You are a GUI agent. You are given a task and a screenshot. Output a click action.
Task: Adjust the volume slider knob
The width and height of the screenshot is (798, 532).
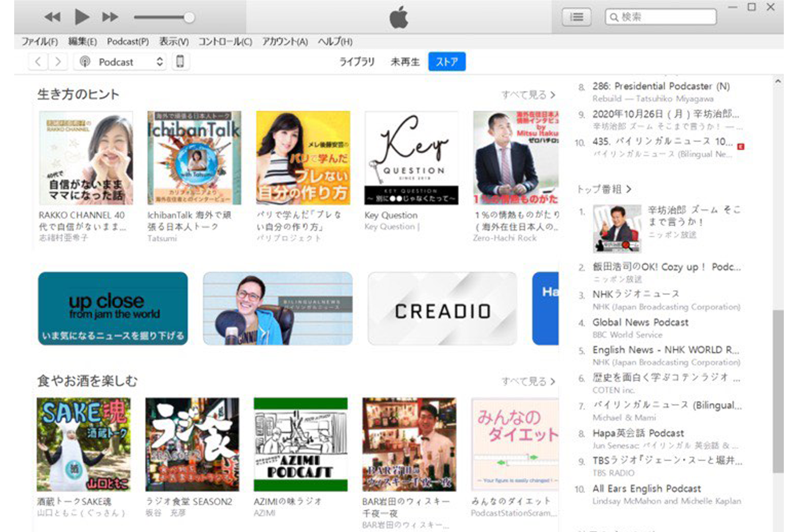pyautogui.click(x=189, y=17)
